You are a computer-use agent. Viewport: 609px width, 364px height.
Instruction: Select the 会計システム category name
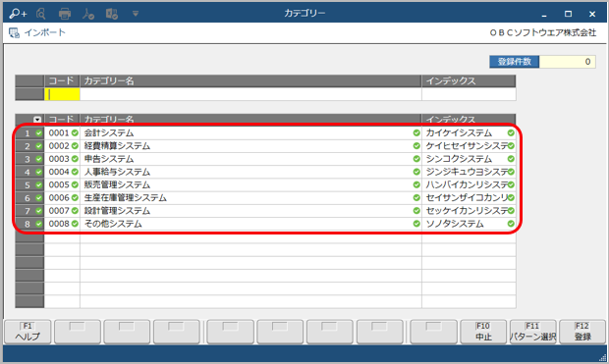tap(109, 133)
